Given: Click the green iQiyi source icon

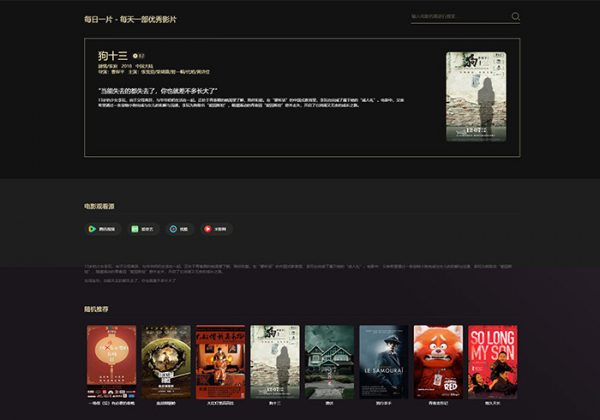Looking at the screenshot, I should (x=132, y=229).
